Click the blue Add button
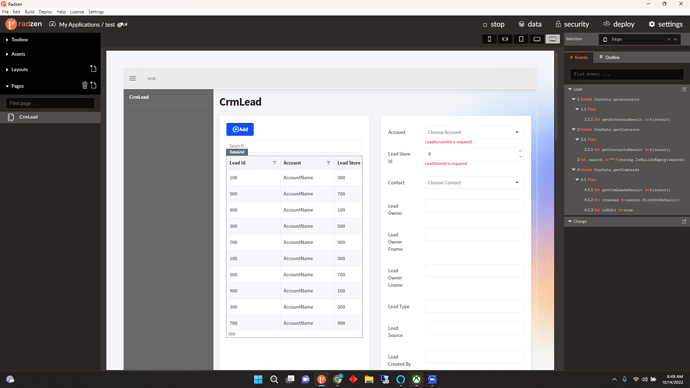Image resolution: width=690 pixels, height=388 pixels. tap(240, 129)
